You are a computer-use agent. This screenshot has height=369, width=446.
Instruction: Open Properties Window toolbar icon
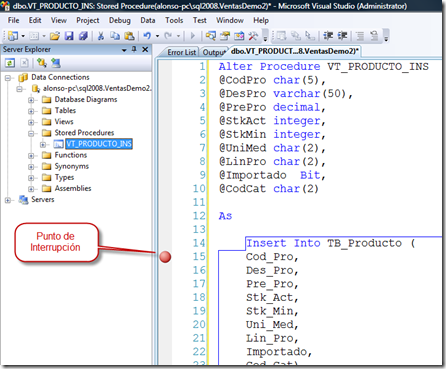pyautogui.click(x=225, y=36)
